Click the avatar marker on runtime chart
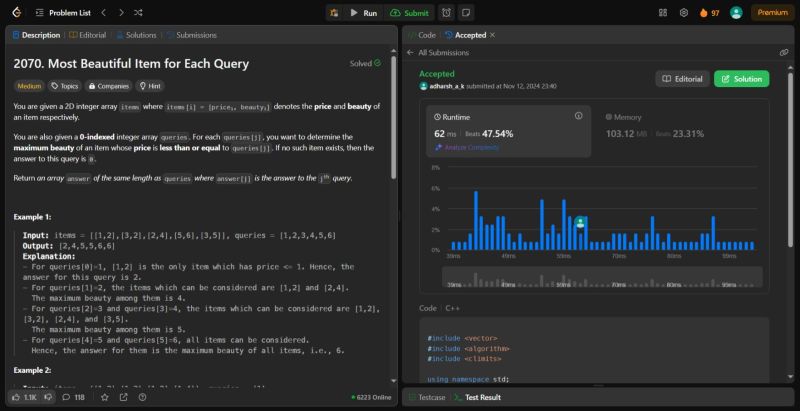Viewport: 800px width, 411px height. tap(580, 222)
